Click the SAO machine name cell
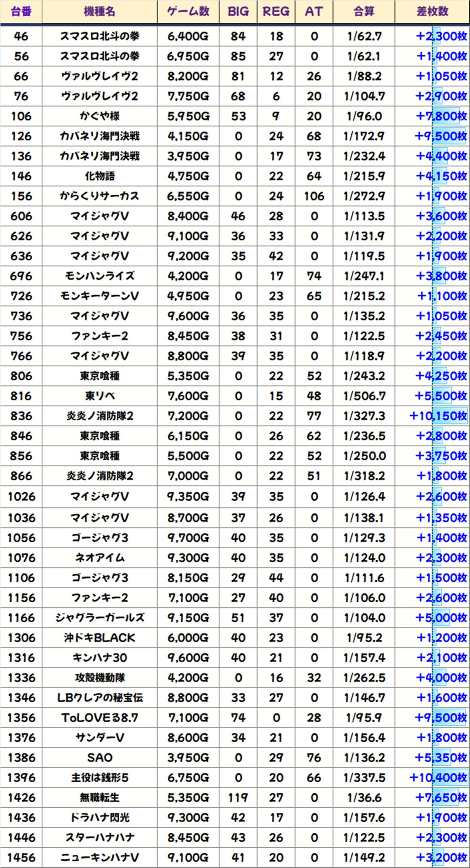Viewport: 470px width, 868px height. pyautogui.click(x=99, y=757)
